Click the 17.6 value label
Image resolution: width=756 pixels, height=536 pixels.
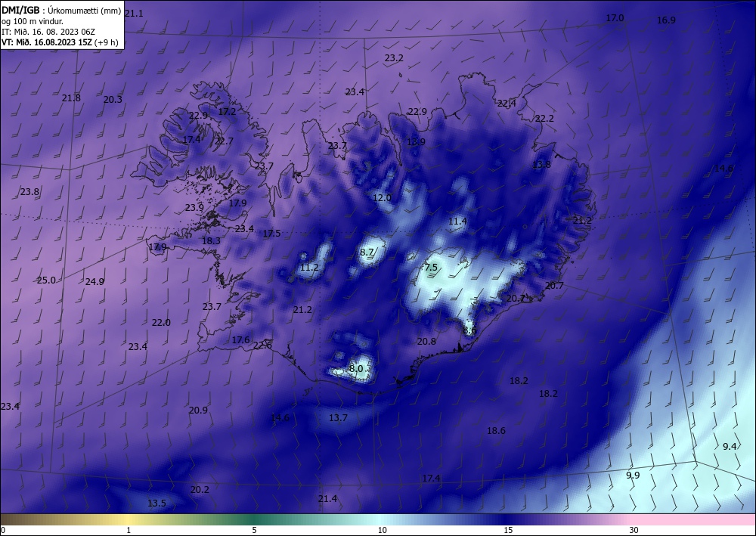[x=240, y=340]
